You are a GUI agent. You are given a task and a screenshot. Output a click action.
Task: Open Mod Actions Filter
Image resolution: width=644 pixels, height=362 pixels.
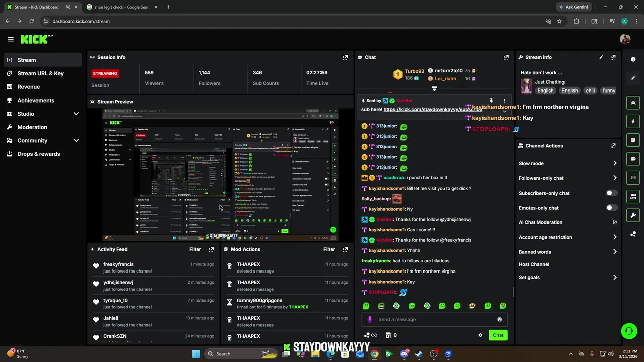(329, 249)
